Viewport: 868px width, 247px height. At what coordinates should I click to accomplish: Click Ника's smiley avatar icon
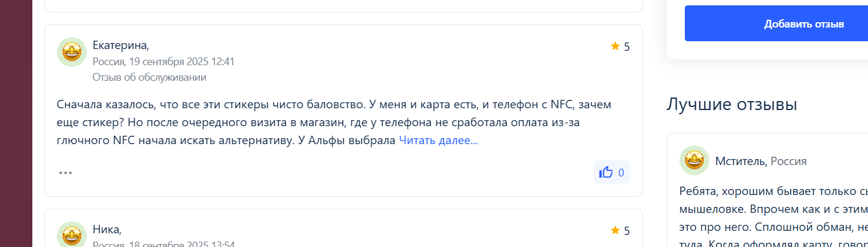pyautogui.click(x=72, y=234)
